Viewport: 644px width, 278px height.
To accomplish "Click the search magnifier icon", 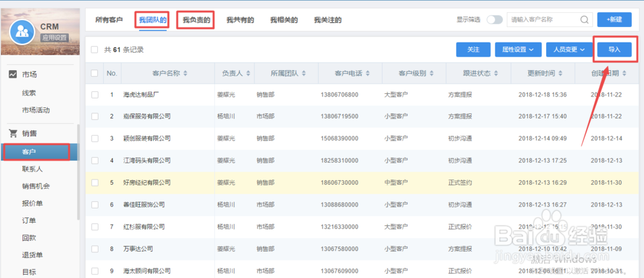I will (x=584, y=20).
